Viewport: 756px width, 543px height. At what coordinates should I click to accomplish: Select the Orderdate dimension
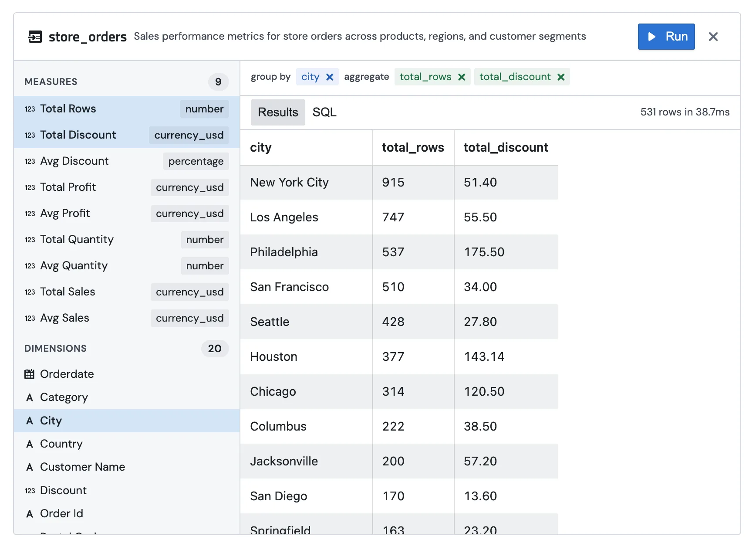[127, 374]
